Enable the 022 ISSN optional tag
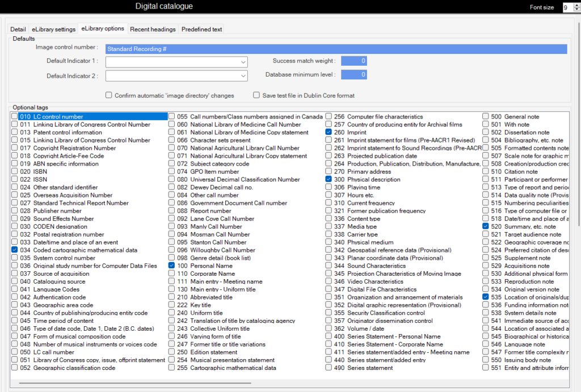The image size is (581, 392). click(x=14, y=179)
